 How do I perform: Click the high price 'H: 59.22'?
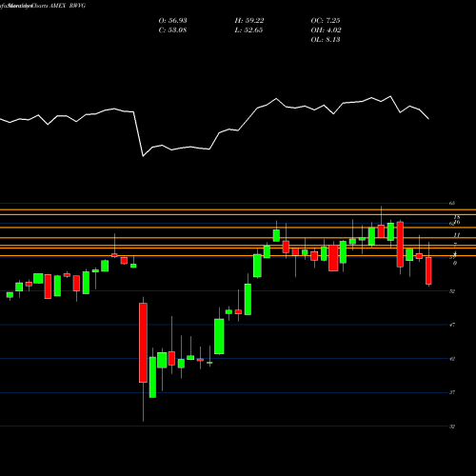tap(249, 21)
